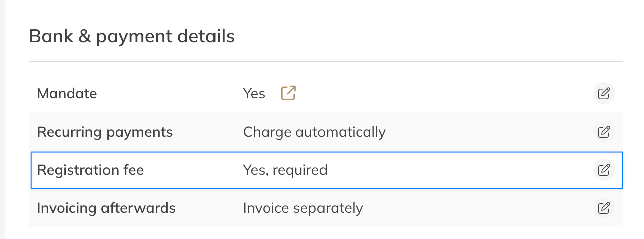Click the divider line under the heading
Viewport: 644px width, 239px height.
coord(326,62)
